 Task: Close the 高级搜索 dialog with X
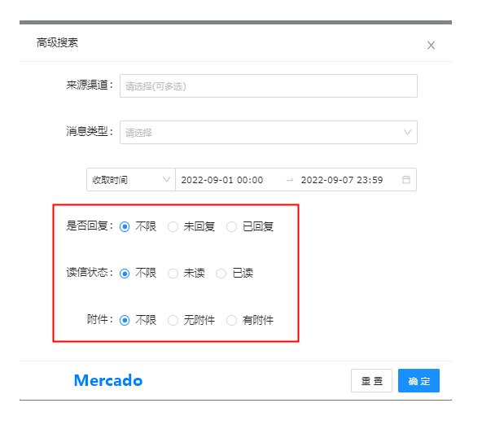(x=431, y=46)
